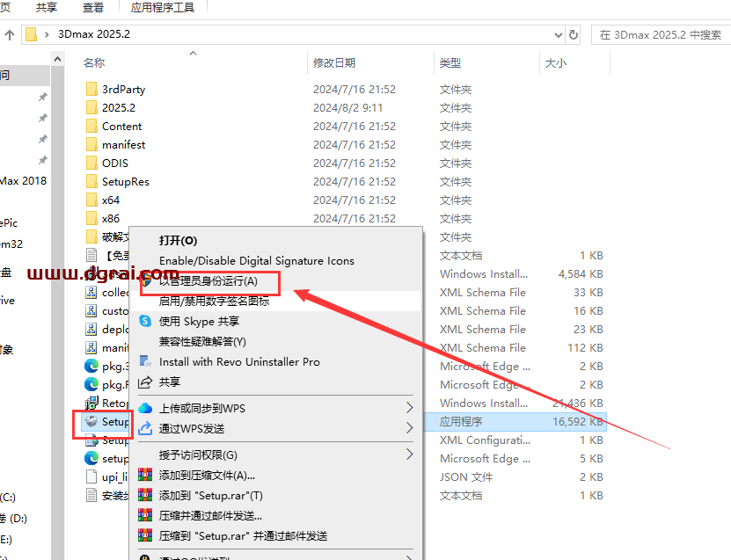The height and width of the screenshot is (560, 731).
Task: Open the 应用程序工具 ribbon tab
Action: [x=162, y=7]
